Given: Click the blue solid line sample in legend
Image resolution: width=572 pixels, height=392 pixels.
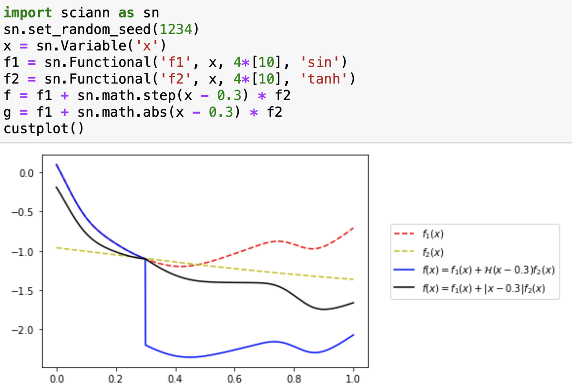Looking at the screenshot, I should coord(405,271).
